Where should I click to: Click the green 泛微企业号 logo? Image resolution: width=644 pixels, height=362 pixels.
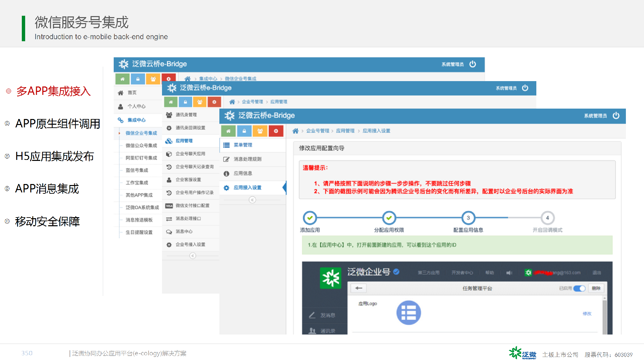click(330, 278)
